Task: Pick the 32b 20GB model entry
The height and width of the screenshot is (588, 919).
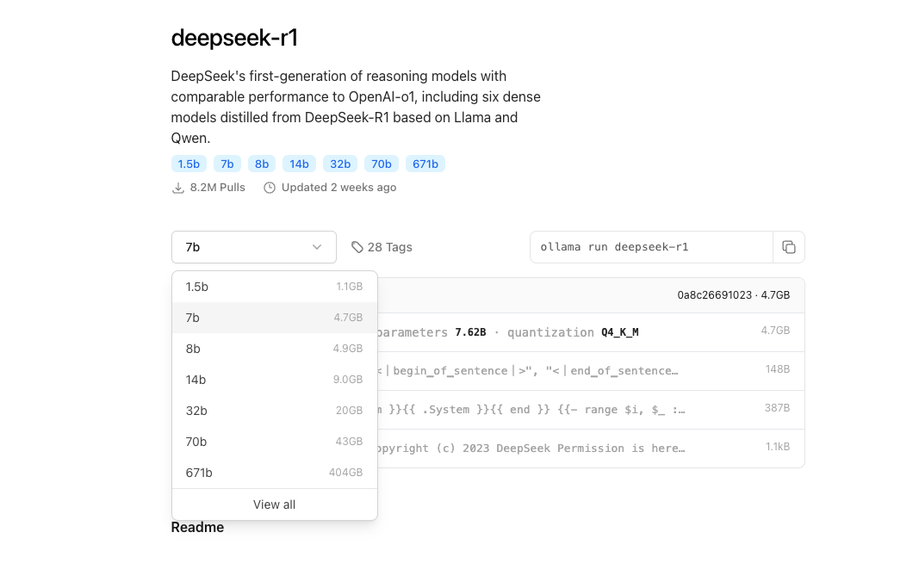Action: pyautogui.click(x=274, y=411)
